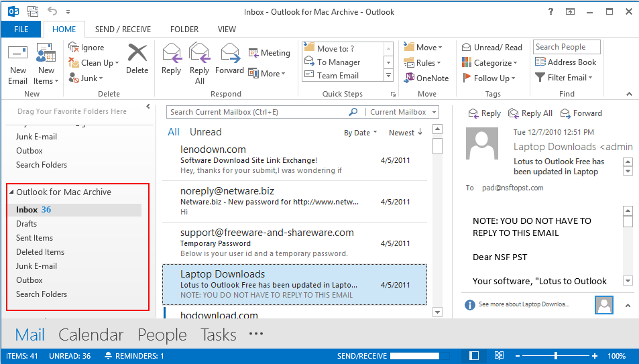
Task: Show All messages filter
Action: tap(174, 132)
